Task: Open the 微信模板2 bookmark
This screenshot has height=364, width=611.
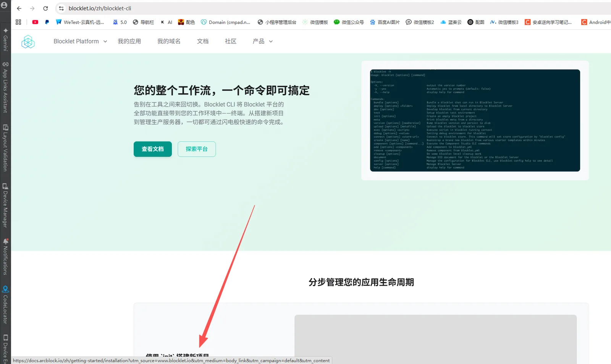Action: 420,22
